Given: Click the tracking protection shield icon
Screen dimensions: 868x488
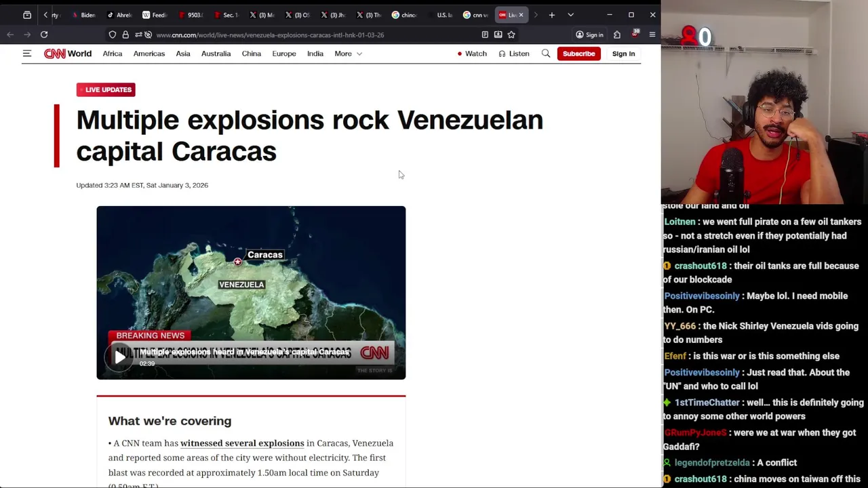Looking at the screenshot, I should (x=113, y=35).
